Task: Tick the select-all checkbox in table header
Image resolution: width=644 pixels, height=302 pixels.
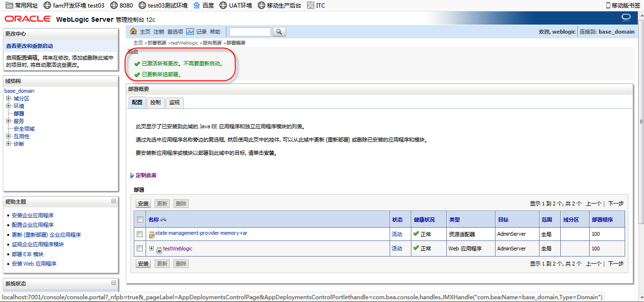Action: coord(140,219)
